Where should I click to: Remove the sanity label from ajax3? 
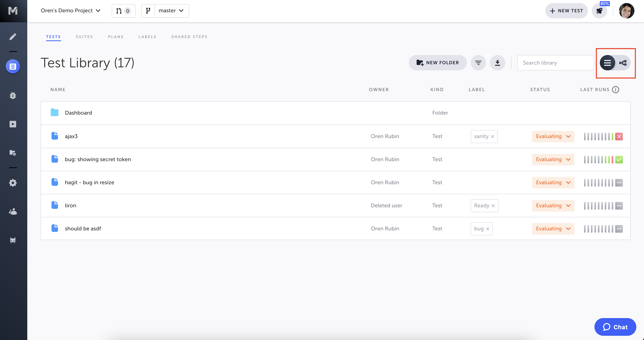point(492,137)
